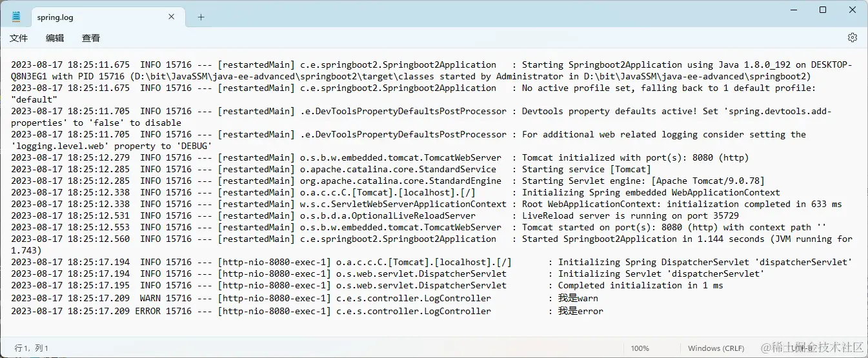
Task: Click 'LiveReload server is running on port 35729'
Action: click(631, 215)
